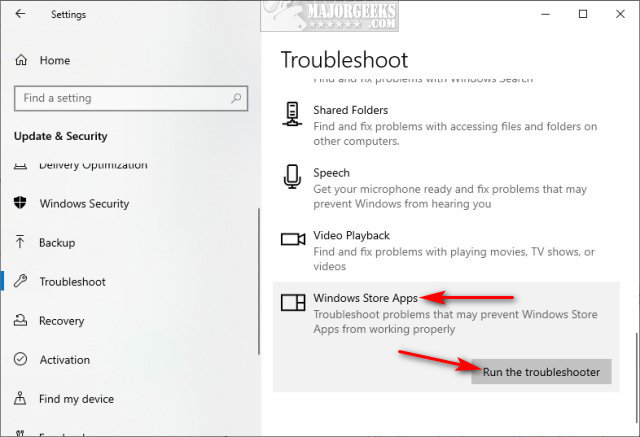
Task: Select the Shared Folders troubleshooter
Action: click(351, 110)
